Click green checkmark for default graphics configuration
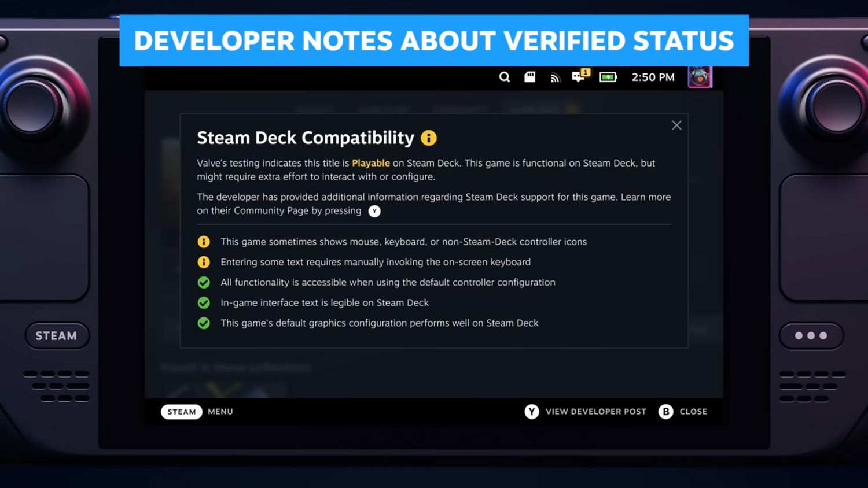Viewport: 868px width, 488px height. coord(204,323)
